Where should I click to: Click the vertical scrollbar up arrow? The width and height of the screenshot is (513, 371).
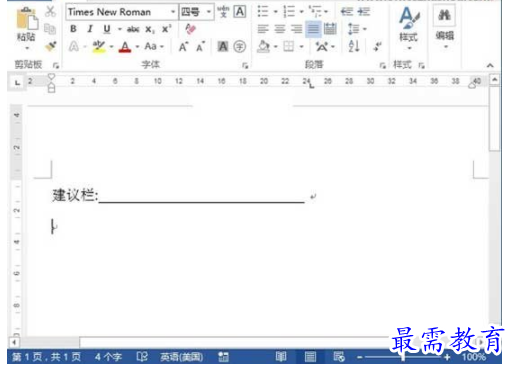coord(495,80)
